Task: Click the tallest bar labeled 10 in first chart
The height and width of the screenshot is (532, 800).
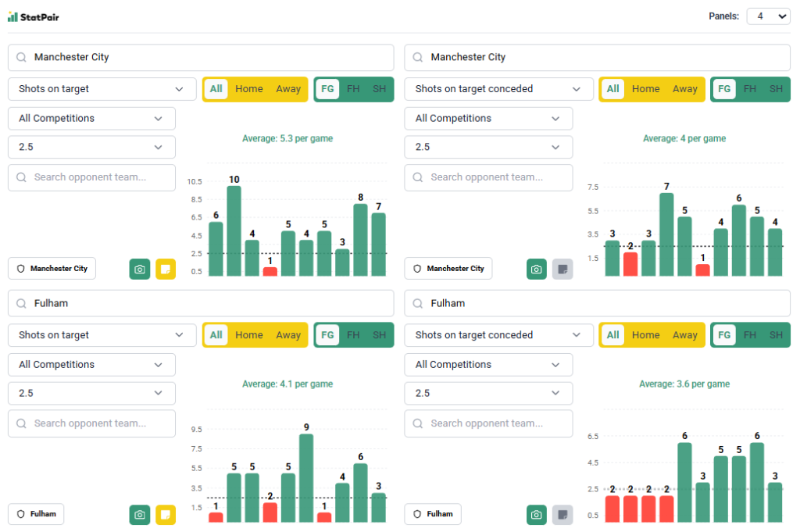Action: 234,230
